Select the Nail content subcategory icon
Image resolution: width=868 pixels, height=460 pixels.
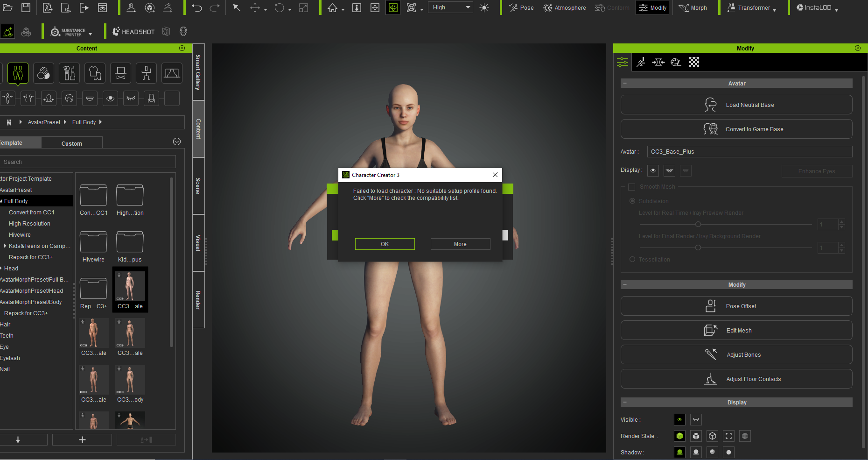coord(152,98)
